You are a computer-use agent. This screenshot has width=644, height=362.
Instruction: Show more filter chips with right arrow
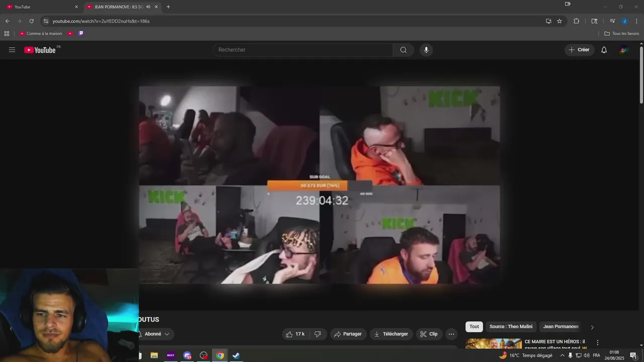(x=592, y=327)
